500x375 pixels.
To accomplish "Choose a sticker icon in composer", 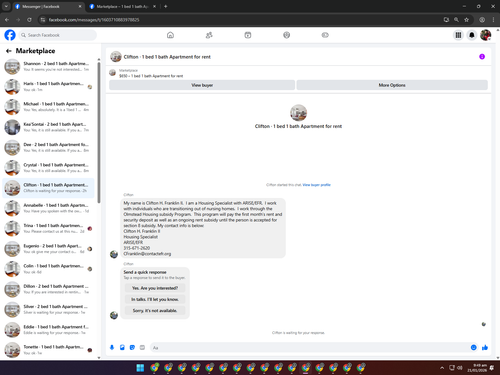I will click(132, 347).
